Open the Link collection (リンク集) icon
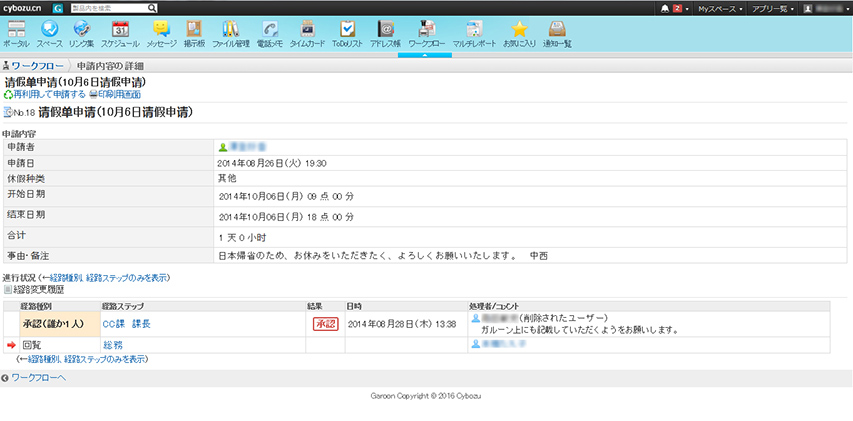This screenshot has width=853, height=421. [x=82, y=29]
